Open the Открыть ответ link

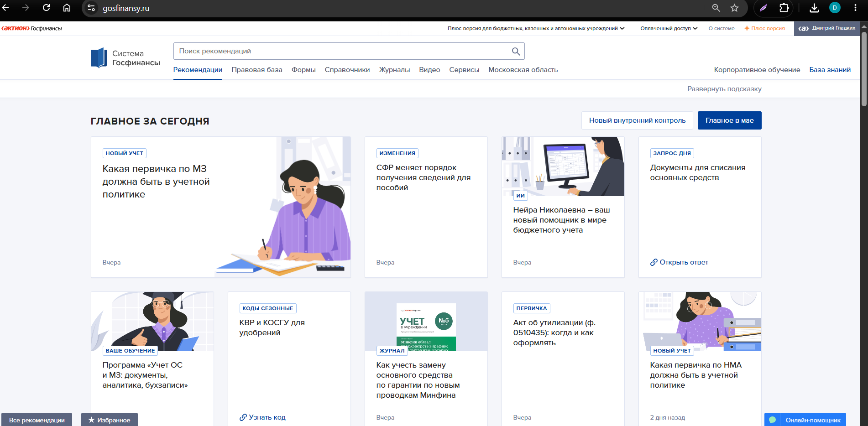tap(679, 262)
